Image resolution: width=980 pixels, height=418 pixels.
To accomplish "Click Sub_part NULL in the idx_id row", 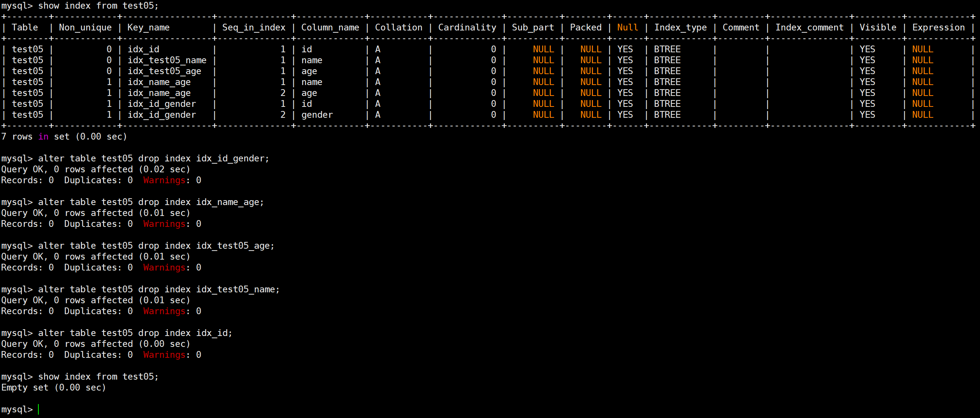I will pos(543,49).
